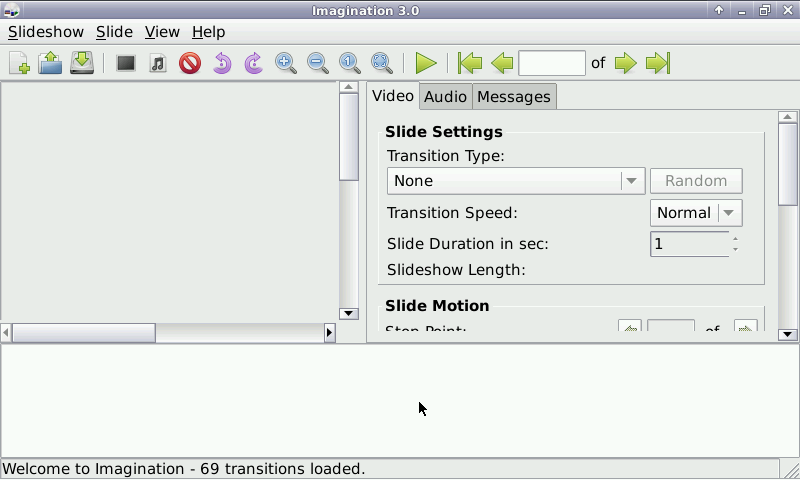800x480 pixels.
Task: Create a new slideshow from the toolbar
Action: coord(19,63)
